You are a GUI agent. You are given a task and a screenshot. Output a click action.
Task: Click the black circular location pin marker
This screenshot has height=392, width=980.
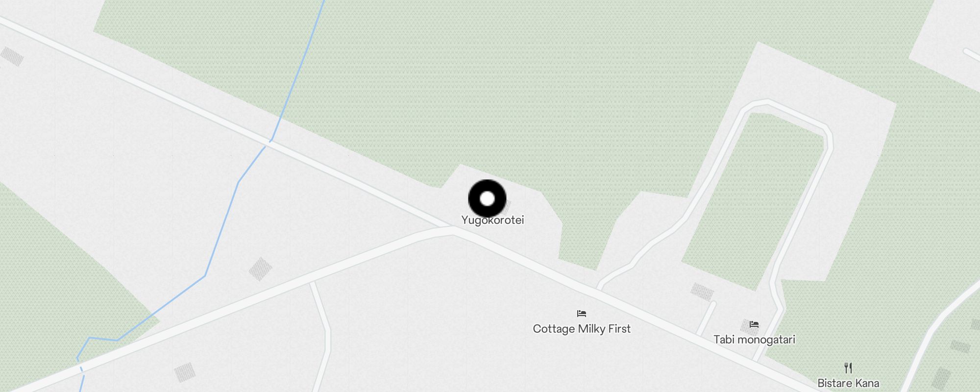487,198
